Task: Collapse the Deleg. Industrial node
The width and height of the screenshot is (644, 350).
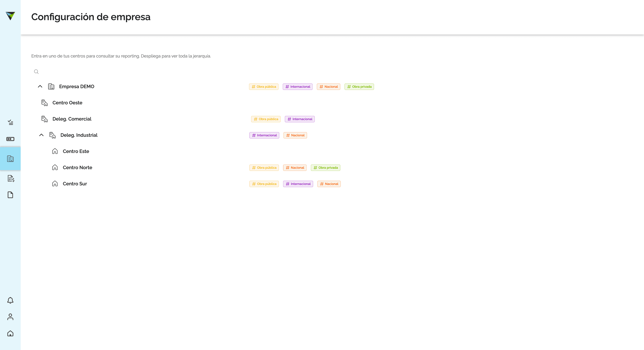Action: click(41, 135)
